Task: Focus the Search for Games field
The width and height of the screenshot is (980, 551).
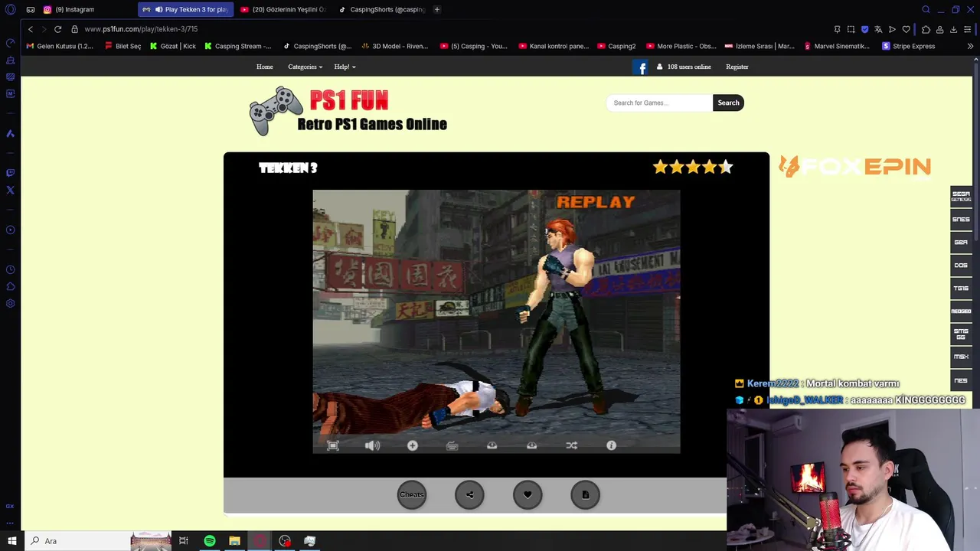Action: [659, 103]
